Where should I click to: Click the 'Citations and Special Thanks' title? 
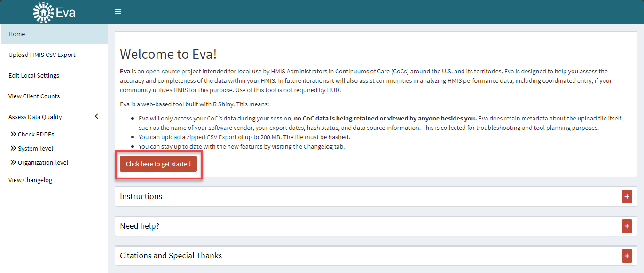coord(171,256)
